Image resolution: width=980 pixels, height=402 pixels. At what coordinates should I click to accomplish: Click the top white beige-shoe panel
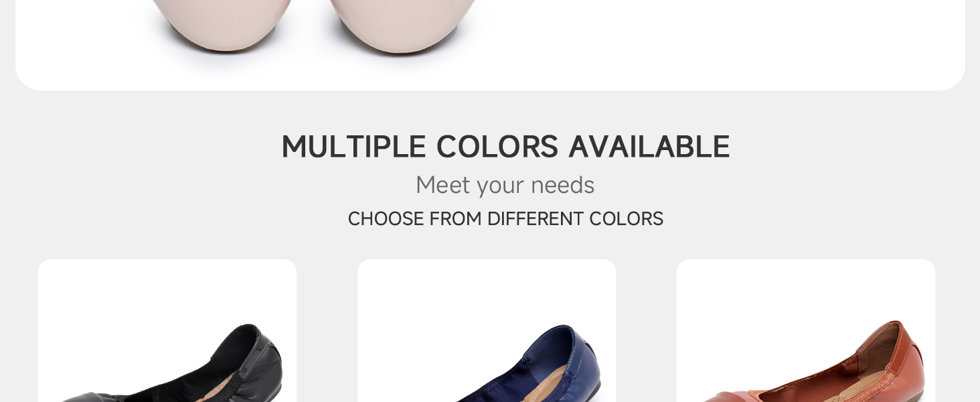click(703, 40)
